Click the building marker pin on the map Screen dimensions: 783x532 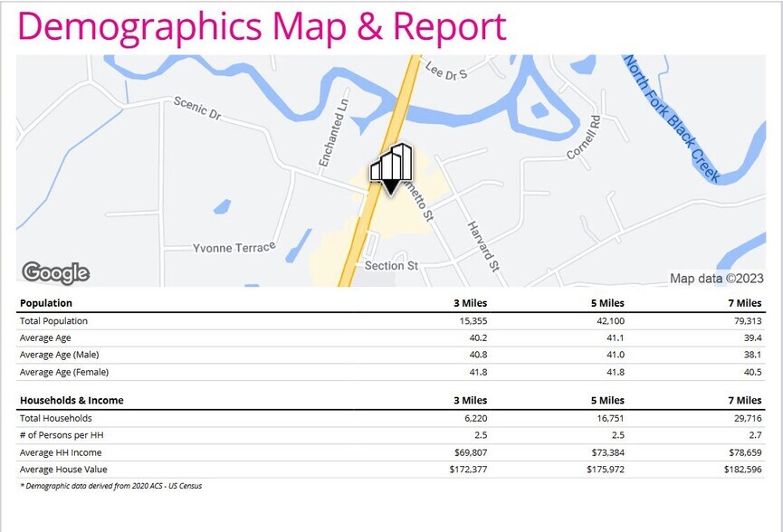[x=391, y=168]
